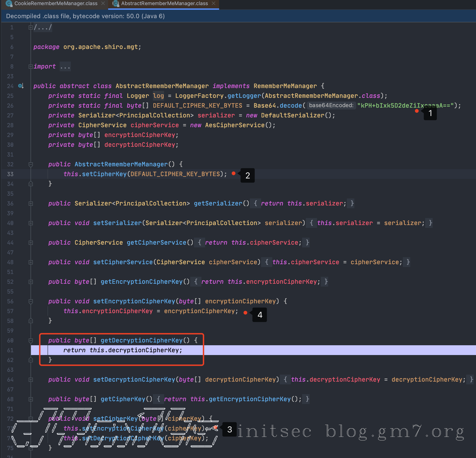
Task: Click the base64Encoded parameter hint
Action: 331,106
